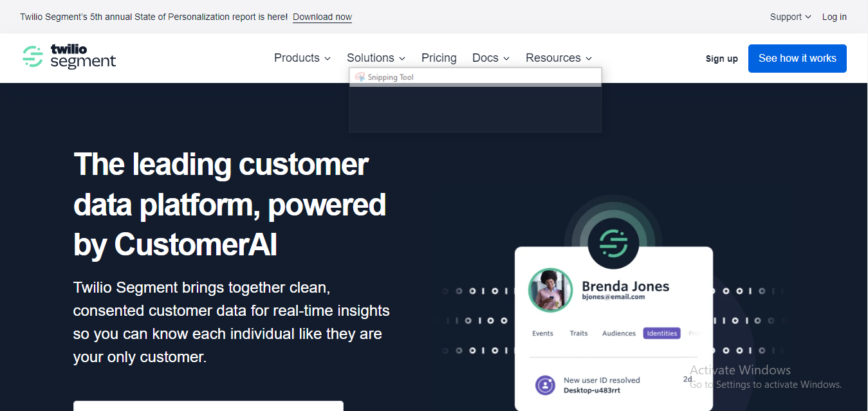
Task: Click the purple user icon beside New user ID resolved
Action: point(546,385)
